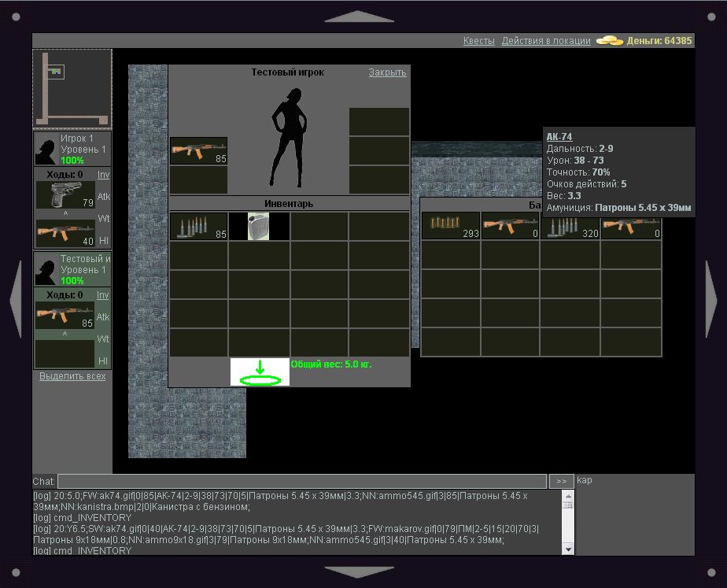The image size is (727, 588).
Task: Open Действия в локации menu
Action: coord(546,41)
